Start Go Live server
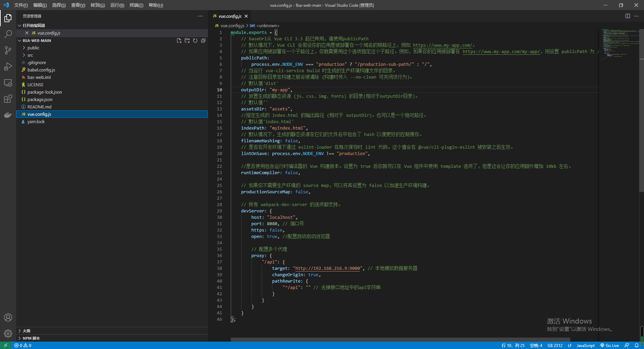 click(609, 345)
